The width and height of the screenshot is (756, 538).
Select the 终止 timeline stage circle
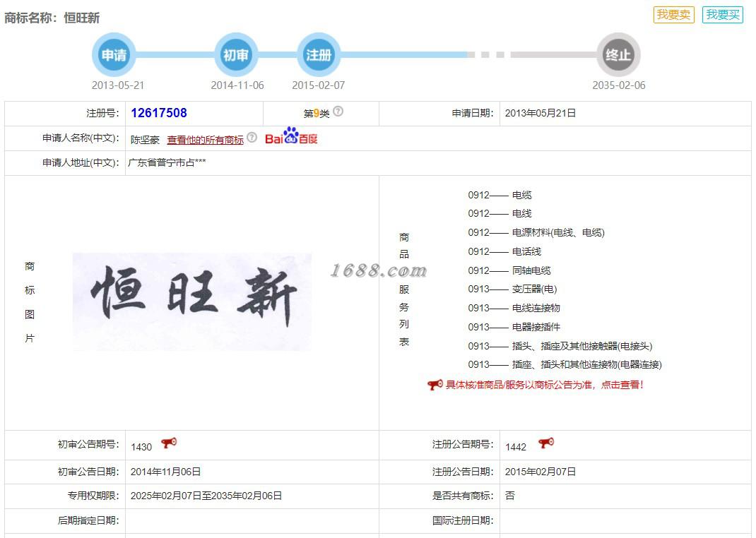[x=618, y=54]
